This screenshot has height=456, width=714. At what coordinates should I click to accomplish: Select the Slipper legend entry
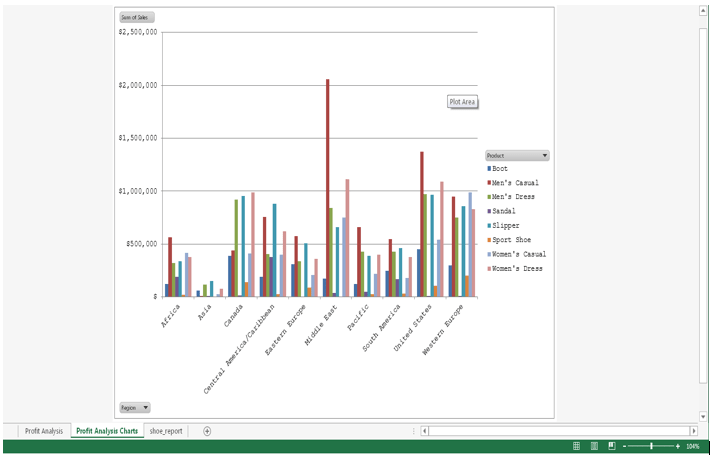(503, 225)
